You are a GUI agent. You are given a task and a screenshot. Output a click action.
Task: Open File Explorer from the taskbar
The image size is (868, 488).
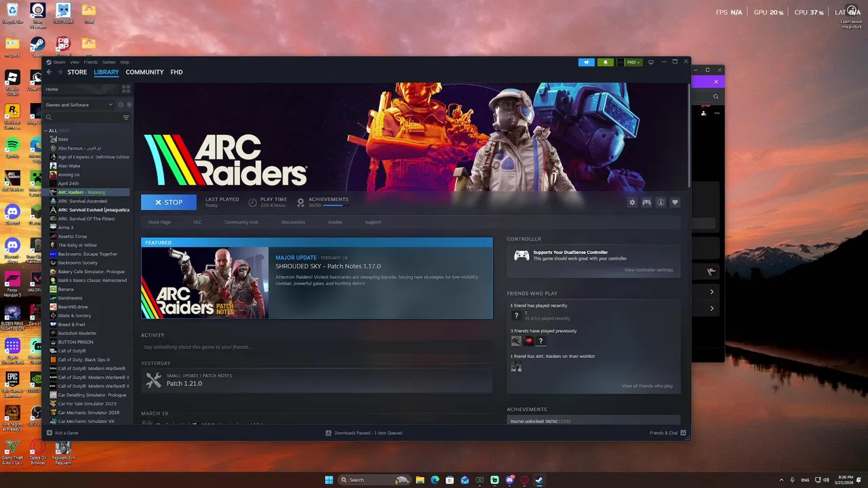click(x=420, y=480)
